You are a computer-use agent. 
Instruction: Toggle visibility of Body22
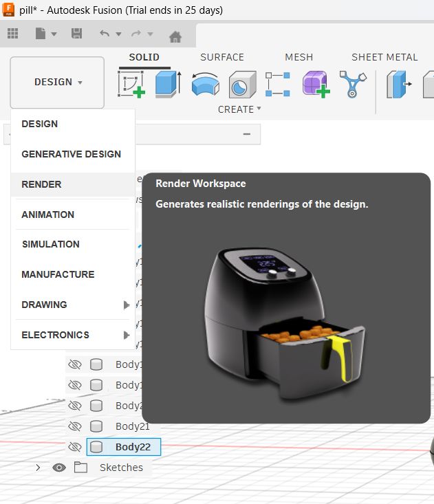(74, 447)
